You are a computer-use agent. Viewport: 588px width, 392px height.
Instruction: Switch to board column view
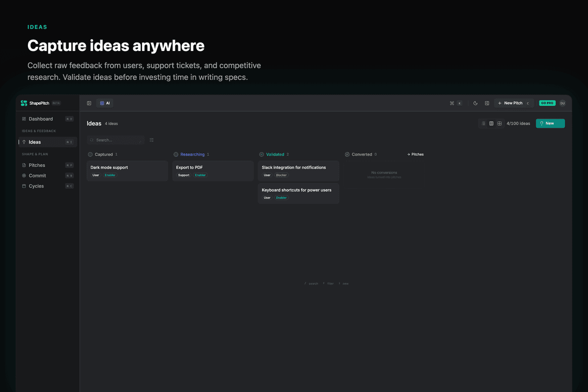point(491,123)
